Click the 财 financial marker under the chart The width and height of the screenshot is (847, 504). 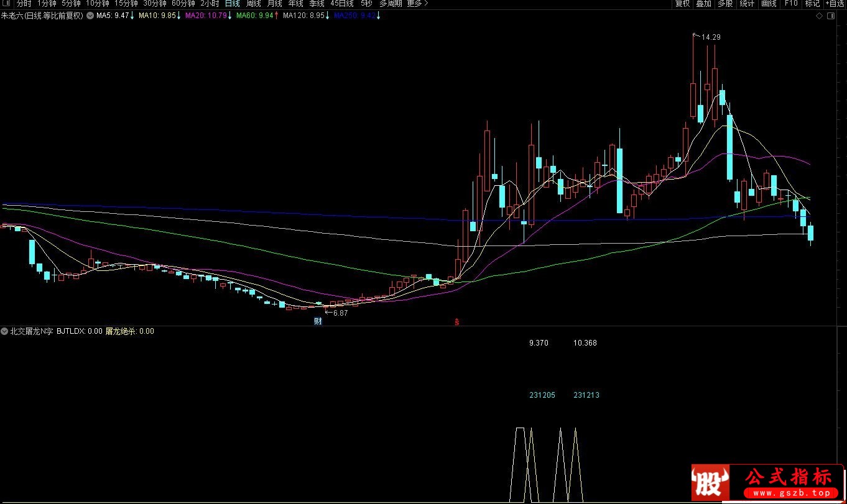pyautogui.click(x=318, y=321)
